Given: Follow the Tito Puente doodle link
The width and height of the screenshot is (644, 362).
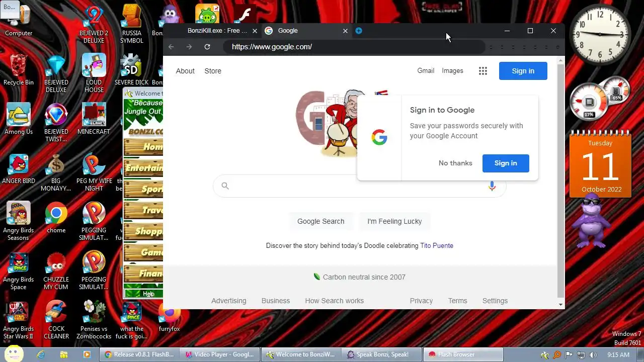Looking at the screenshot, I should (437, 245).
